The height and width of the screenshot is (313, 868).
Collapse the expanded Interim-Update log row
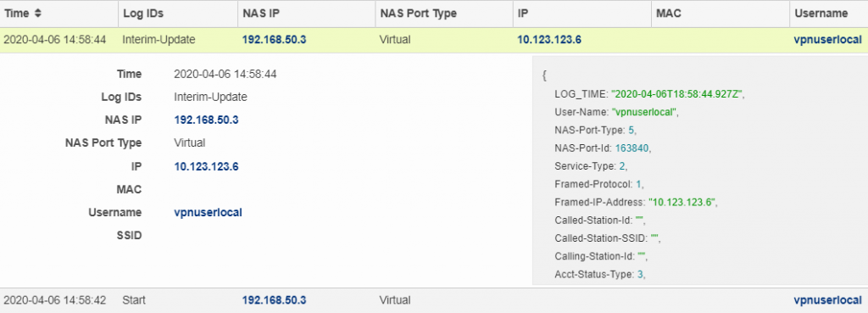(434, 40)
